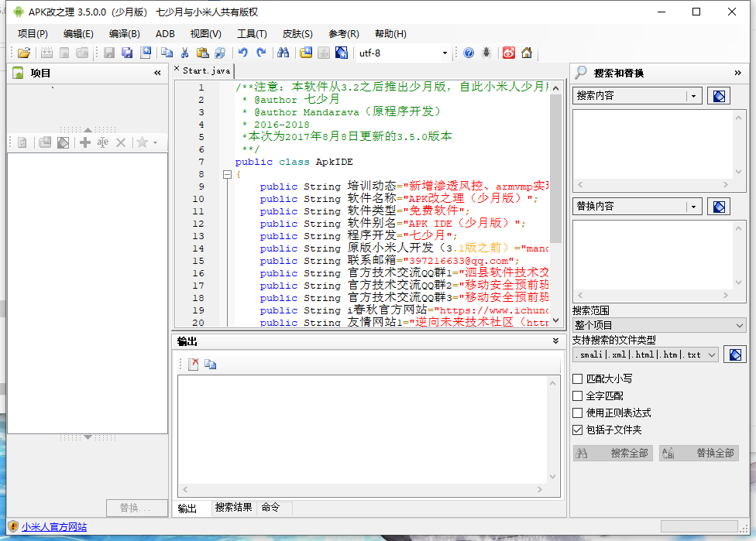Clear output with the red X page icon
This screenshot has width=756, height=541.
point(194,365)
